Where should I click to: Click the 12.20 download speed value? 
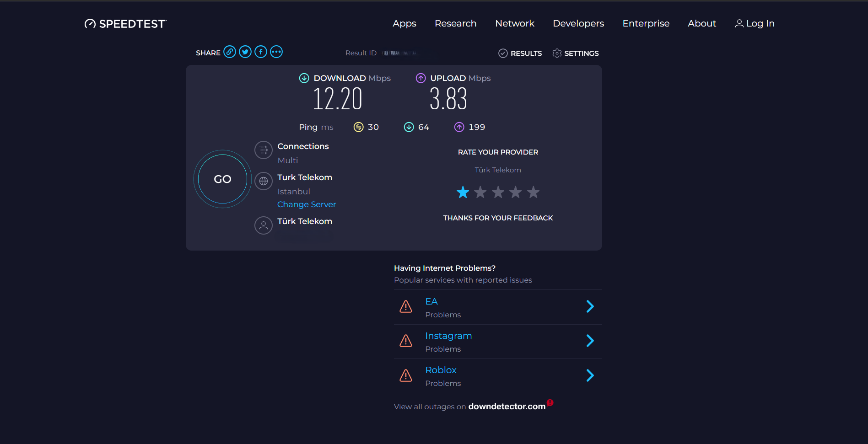(x=338, y=99)
